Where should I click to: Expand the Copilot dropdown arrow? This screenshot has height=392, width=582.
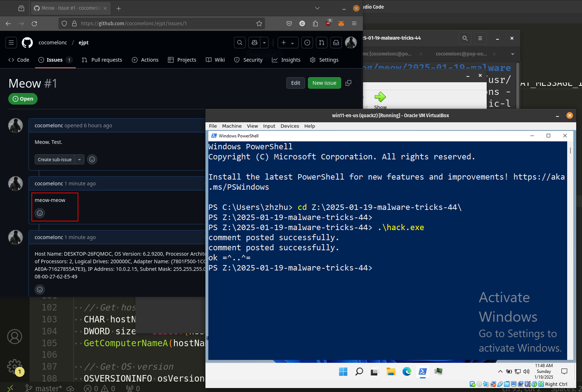click(265, 43)
